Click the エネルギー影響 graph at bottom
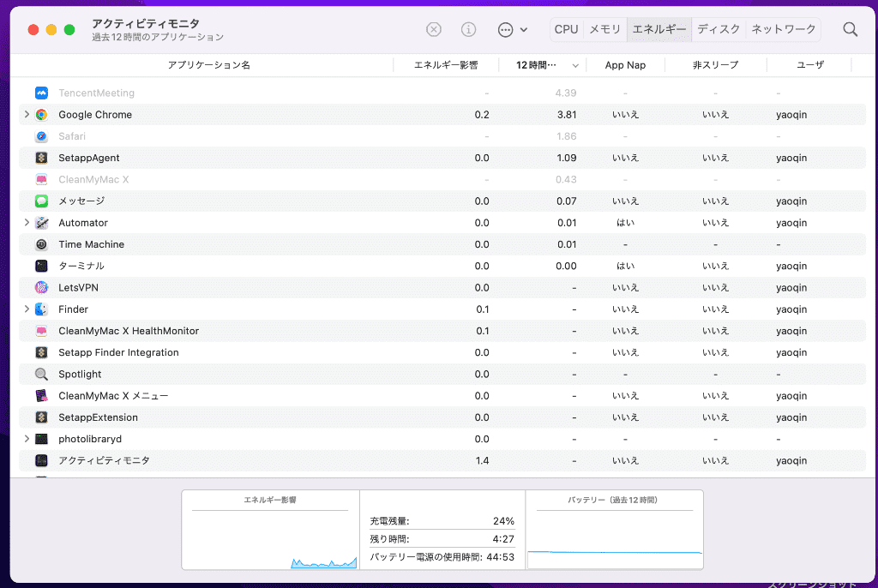Image resolution: width=878 pixels, height=588 pixels. point(270,530)
